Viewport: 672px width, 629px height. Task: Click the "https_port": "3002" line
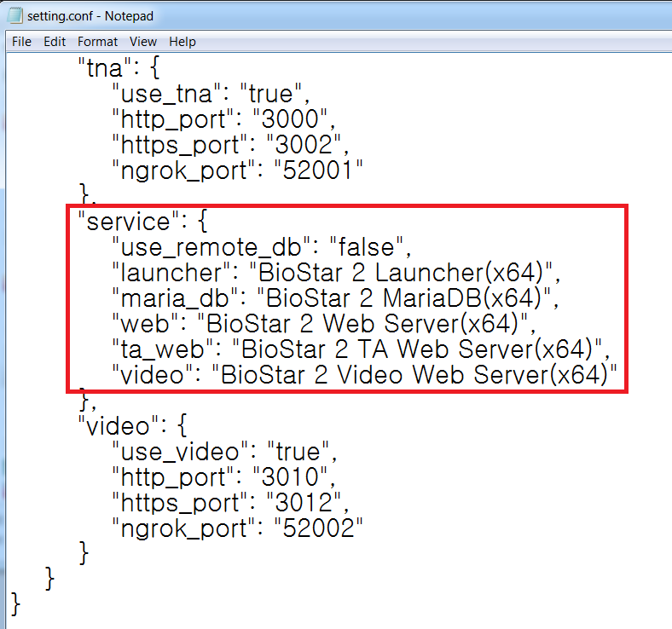[230, 145]
